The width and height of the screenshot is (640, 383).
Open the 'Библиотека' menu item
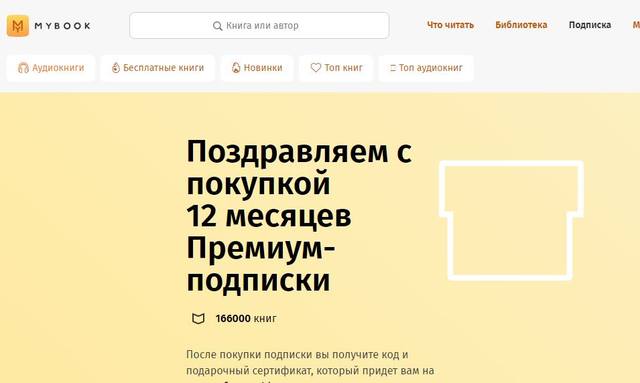[521, 25]
